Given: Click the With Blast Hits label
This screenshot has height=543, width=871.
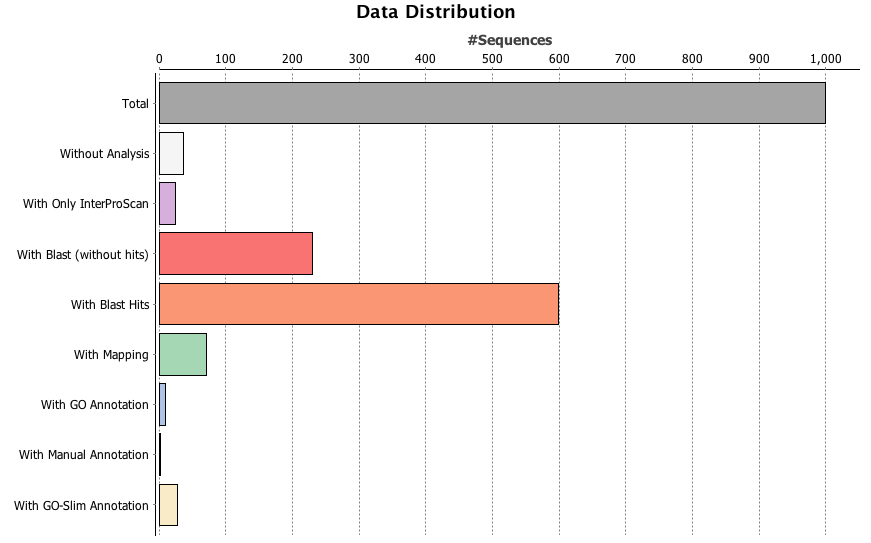Looking at the screenshot, I should tap(110, 304).
